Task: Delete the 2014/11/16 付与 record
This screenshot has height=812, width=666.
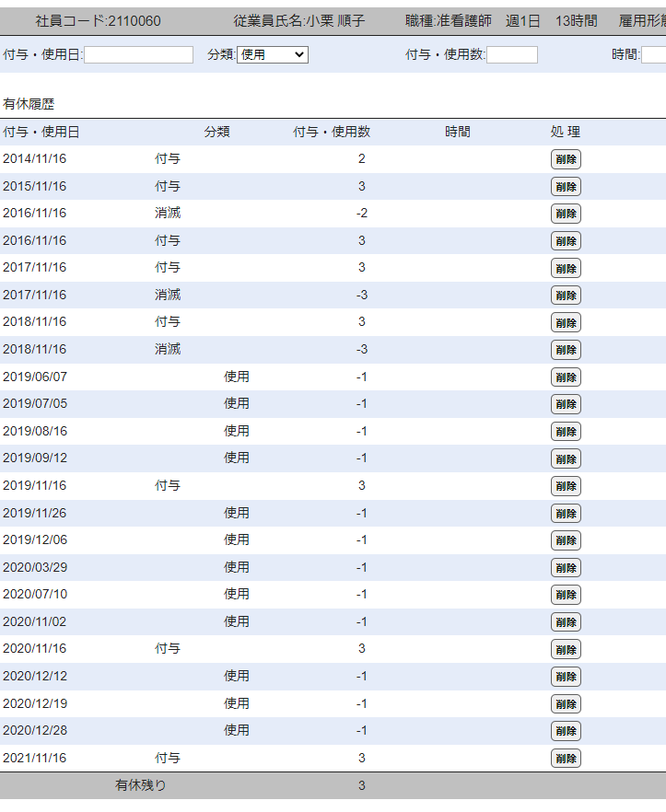Action: click(x=566, y=159)
